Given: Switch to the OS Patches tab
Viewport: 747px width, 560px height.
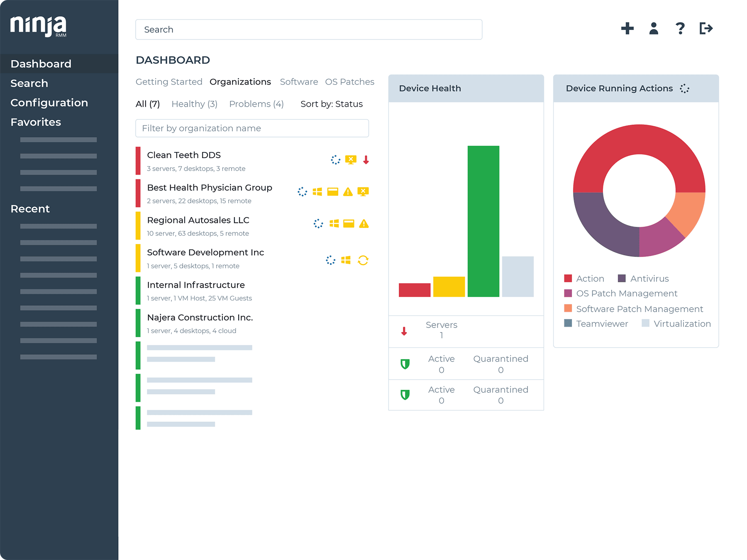Looking at the screenshot, I should click(x=350, y=82).
